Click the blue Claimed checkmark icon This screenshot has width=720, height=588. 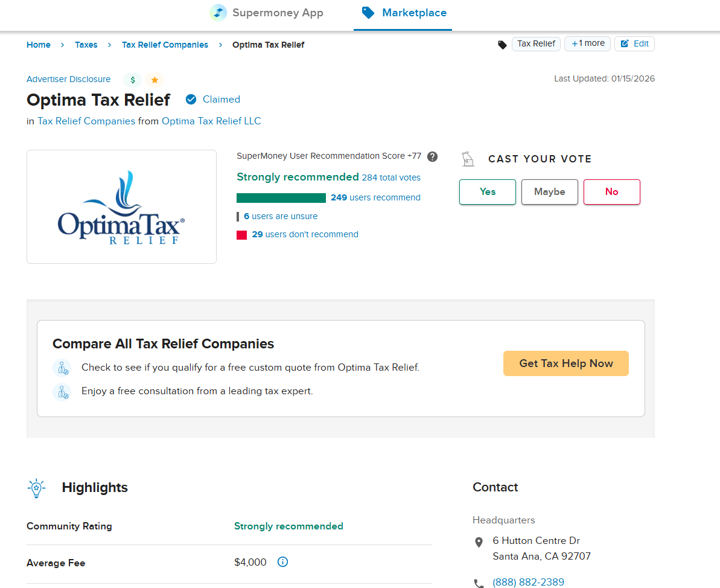tap(191, 99)
